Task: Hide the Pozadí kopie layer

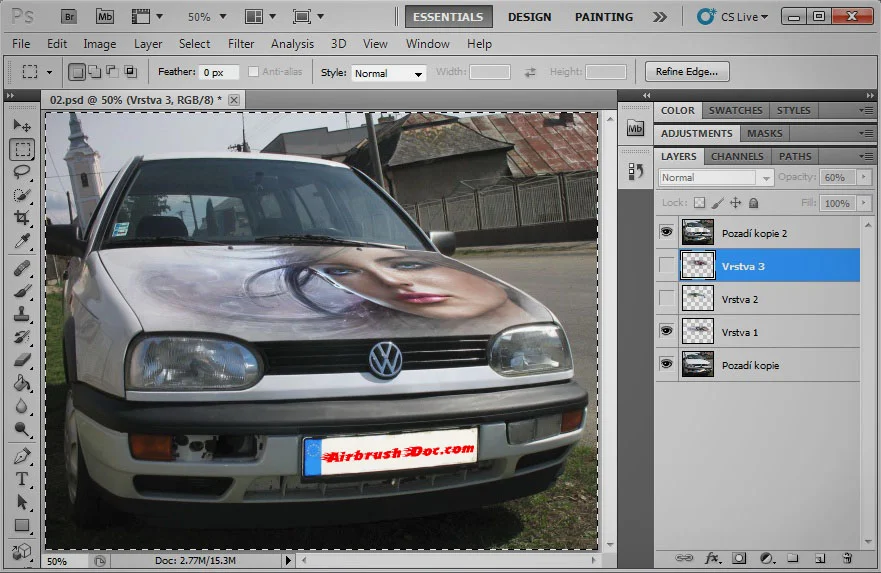Action: click(666, 364)
